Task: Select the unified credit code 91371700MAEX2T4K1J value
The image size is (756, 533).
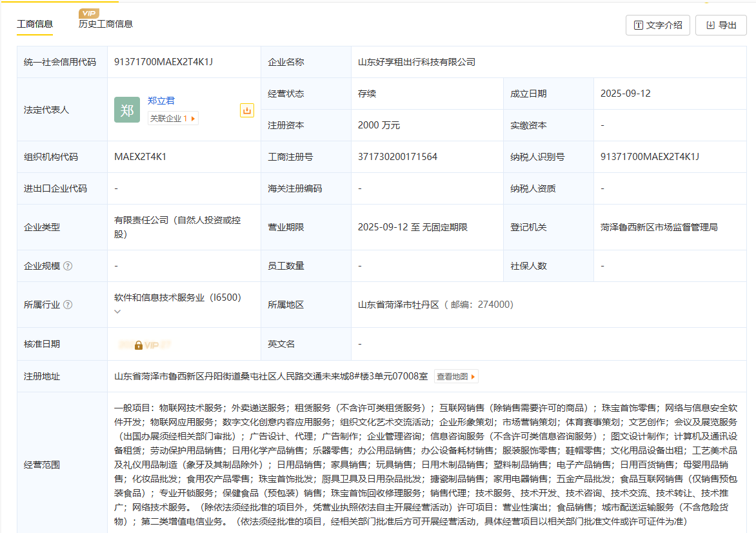Action: [163, 62]
